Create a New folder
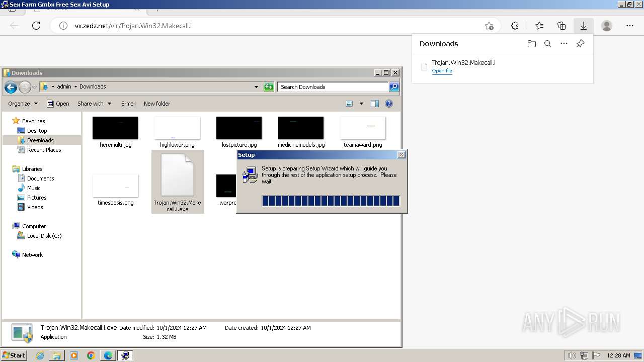 tap(157, 104)
